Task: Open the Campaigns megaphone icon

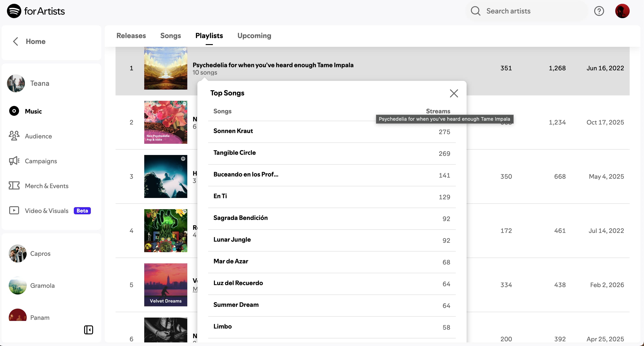Action: pyautogui.click(x=14, y=161)
